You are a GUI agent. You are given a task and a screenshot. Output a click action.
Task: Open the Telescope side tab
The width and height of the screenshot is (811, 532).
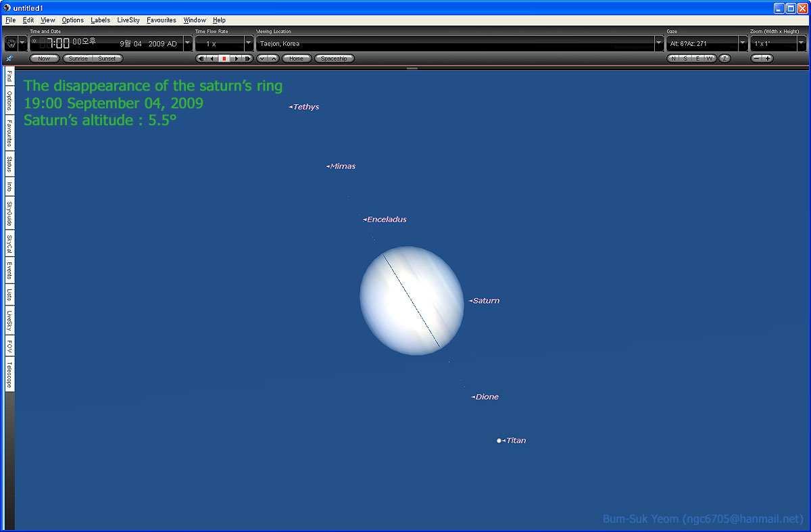[9, 374]
